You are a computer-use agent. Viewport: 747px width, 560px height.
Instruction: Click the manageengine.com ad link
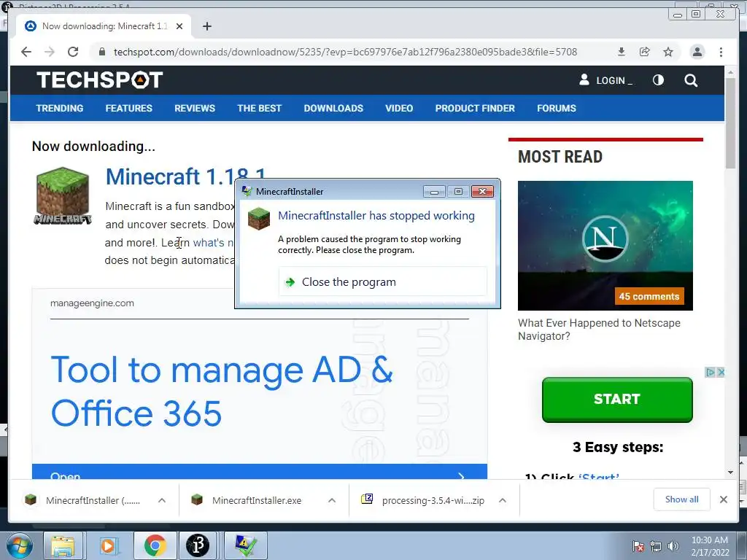tap(92, 303)
